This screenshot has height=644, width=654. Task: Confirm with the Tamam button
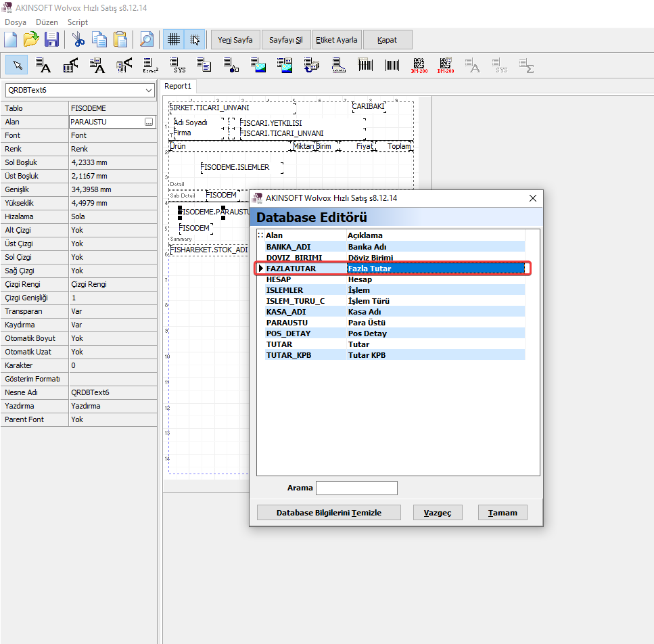[x=503, y=513]
